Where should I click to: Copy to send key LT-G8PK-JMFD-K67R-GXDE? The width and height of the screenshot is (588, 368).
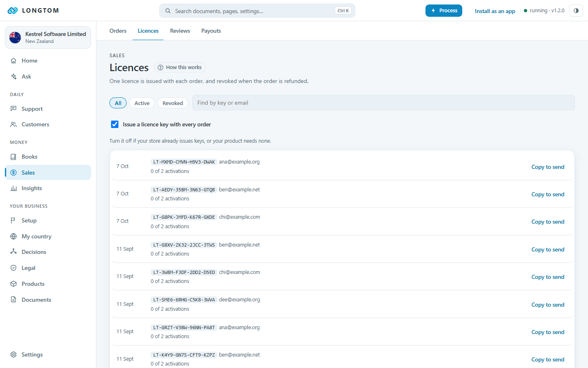pos(548,222)
